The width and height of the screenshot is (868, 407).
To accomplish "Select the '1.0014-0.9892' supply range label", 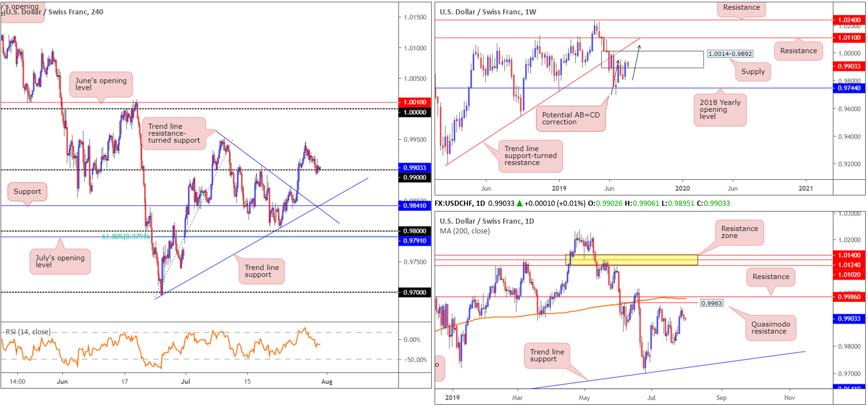I will [x=729, y=54].
